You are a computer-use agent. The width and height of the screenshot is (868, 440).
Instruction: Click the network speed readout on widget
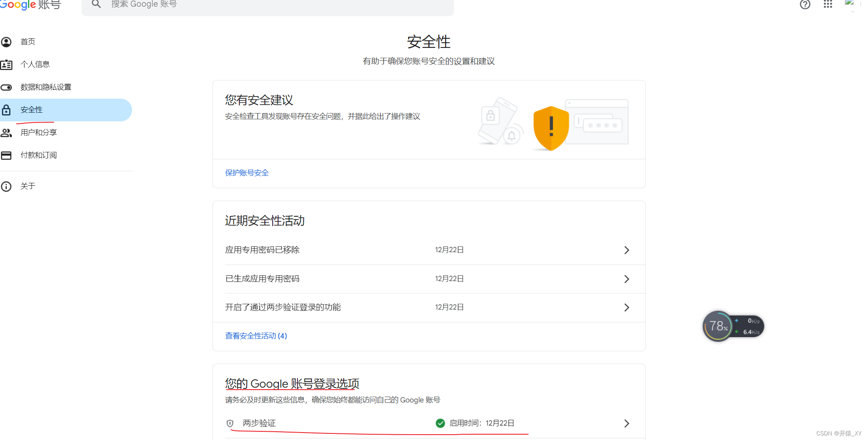pos(749,326)
